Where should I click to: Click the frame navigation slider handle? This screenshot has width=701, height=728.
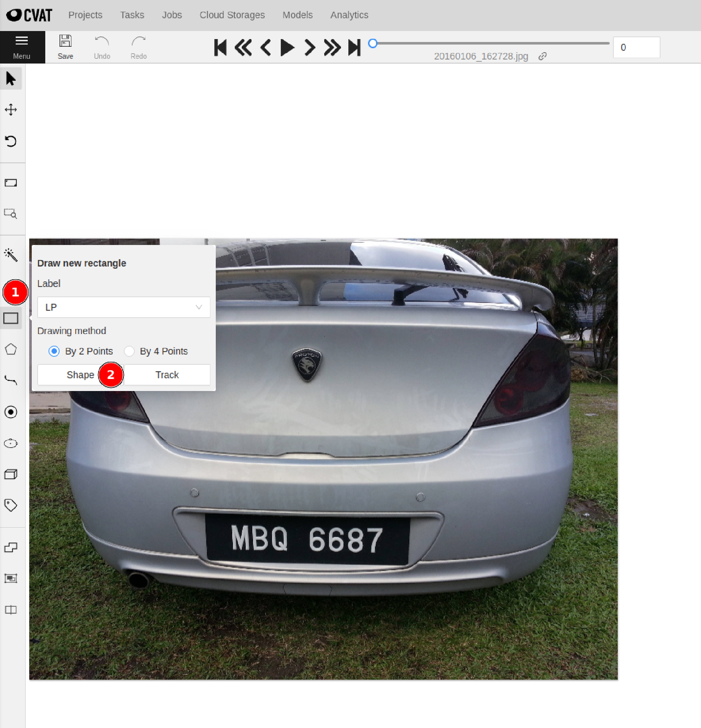[373, 43]
